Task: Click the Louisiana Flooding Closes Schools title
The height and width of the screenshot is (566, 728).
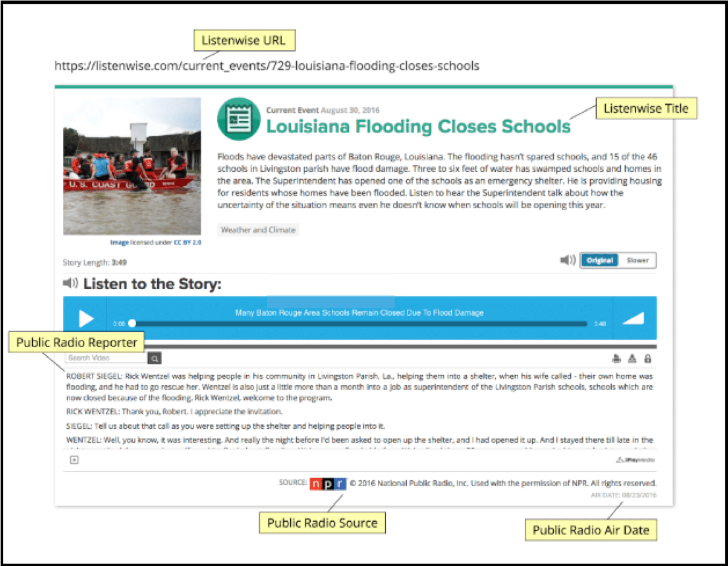Action: click(x=418, y=127)
